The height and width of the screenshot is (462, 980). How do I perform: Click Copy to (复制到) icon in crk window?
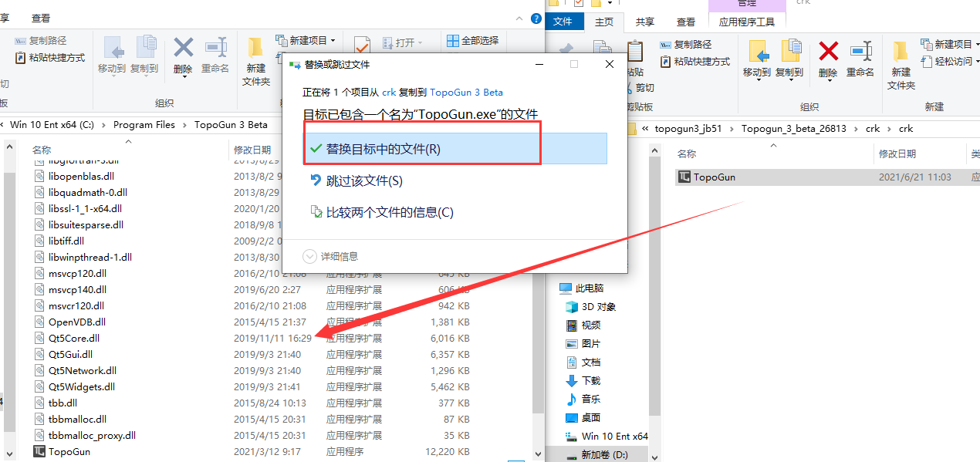click(x=789, y=59)
